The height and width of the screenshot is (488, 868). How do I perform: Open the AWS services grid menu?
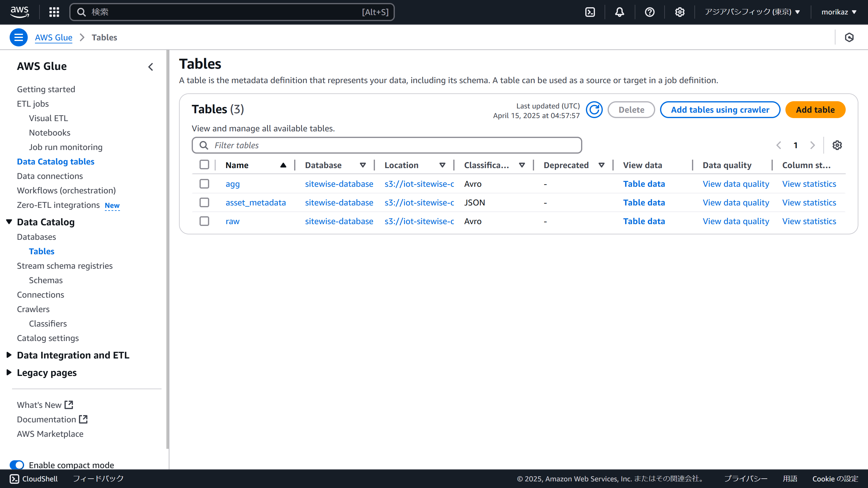point(54,12)
